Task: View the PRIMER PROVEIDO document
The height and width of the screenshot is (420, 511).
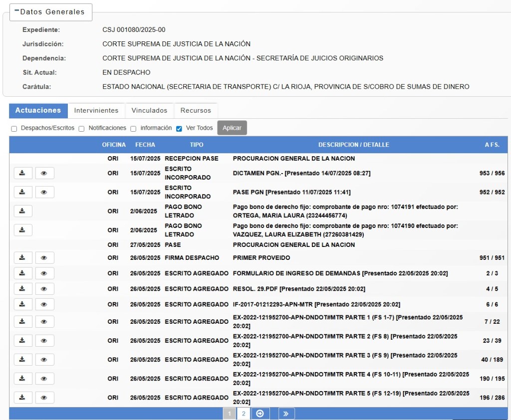Action: pyautogui.click(x=44, y=258)
